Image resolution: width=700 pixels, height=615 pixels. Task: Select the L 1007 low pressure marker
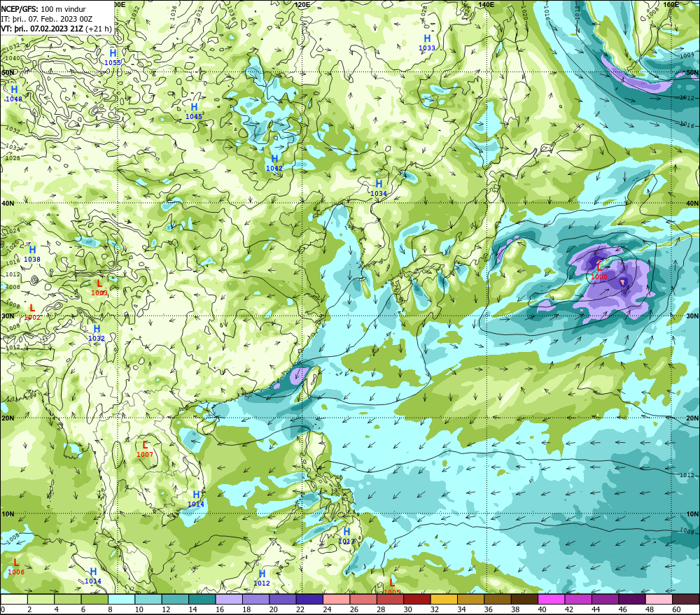click(145, 449)
